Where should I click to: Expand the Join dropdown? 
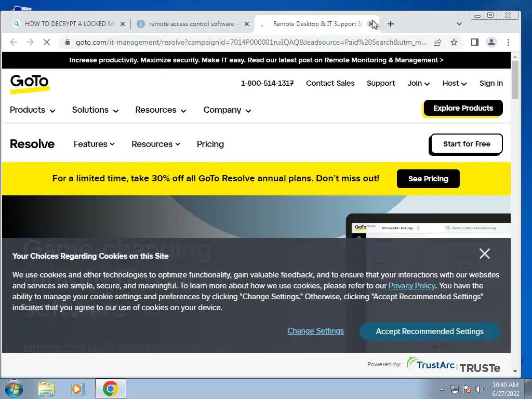418,83
